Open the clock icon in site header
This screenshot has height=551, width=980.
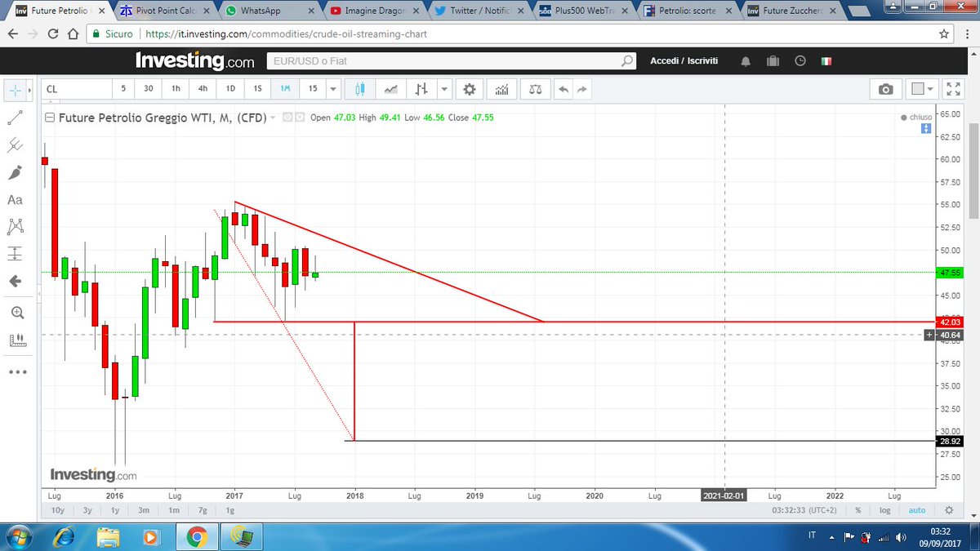click(800, 61)
